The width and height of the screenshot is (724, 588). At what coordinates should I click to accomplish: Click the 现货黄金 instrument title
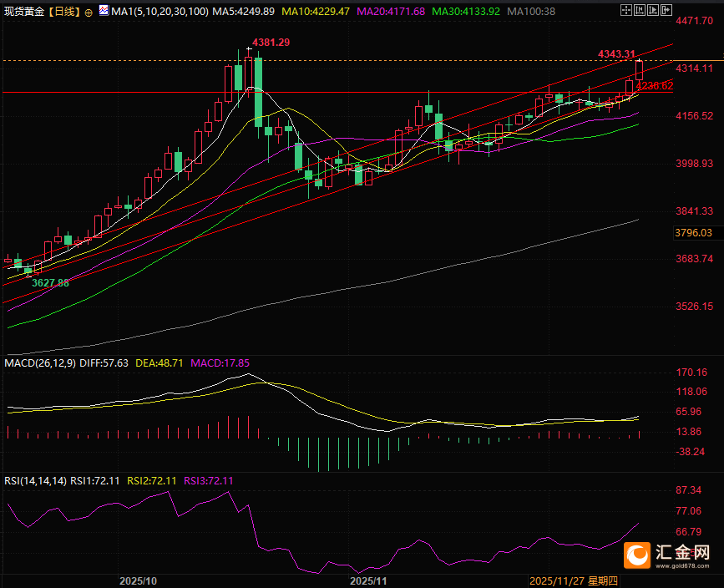[24, 12]
